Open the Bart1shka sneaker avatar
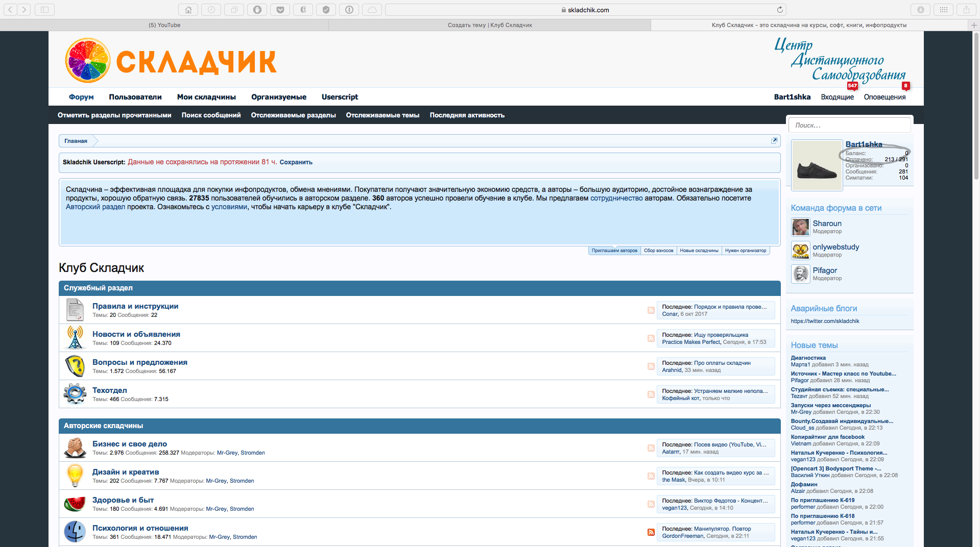 (817, 165)
